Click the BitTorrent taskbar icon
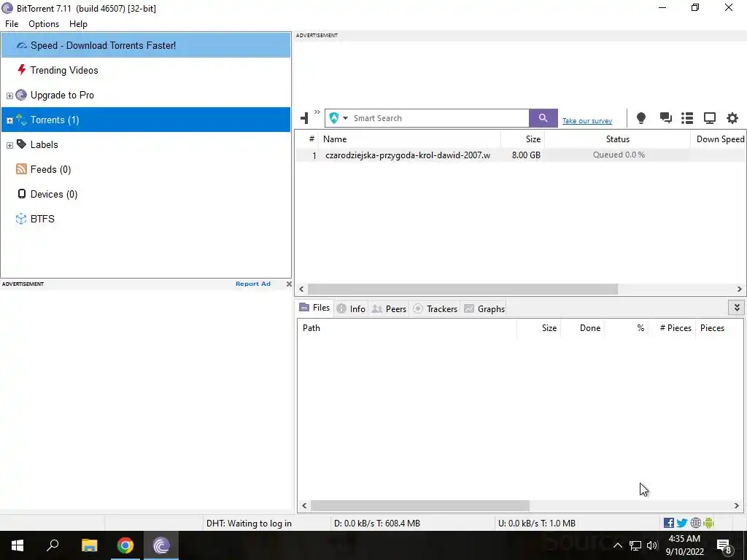747x560 pixels. (161, 545)
